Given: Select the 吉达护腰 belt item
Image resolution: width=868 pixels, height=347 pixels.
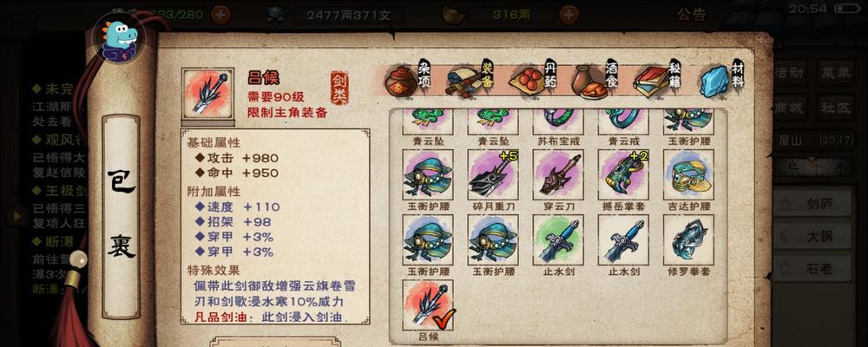Looking at the screenshot, I should tap(688, 174).
